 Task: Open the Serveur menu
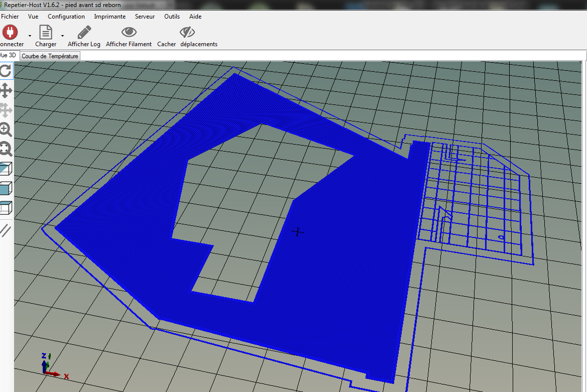coord(145,17)
